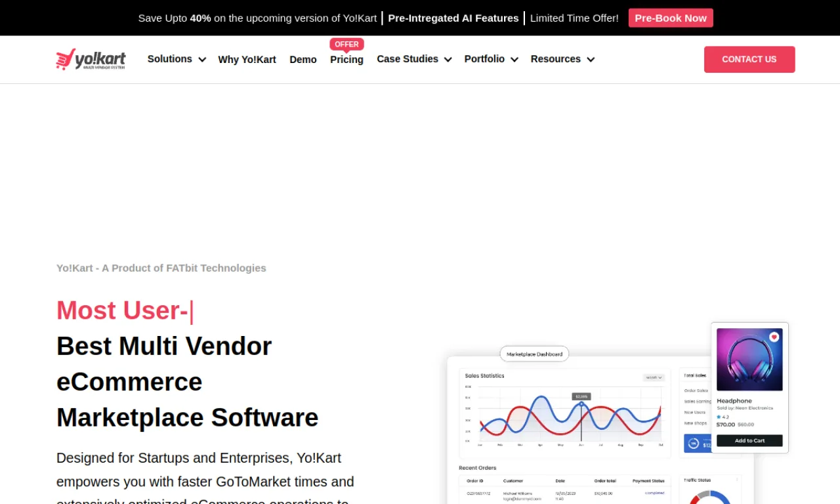Viewport: 840px width, 504px height.
Task: Click the Order ID column header
Action: [475, 481]
